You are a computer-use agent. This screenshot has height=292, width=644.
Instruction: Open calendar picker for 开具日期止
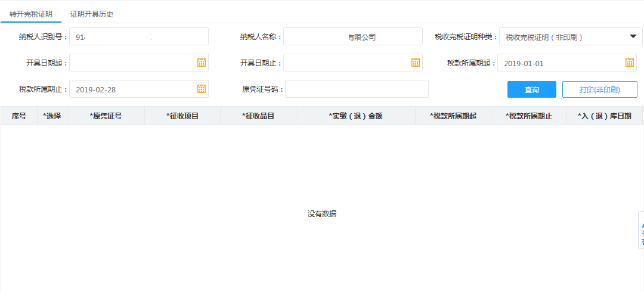tap(415, 63)
